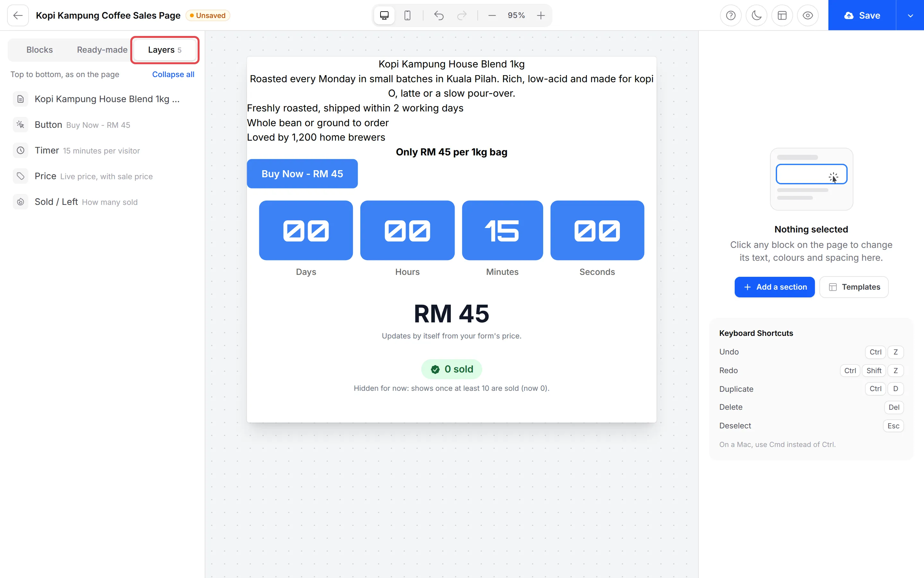
Task: Click the tag icon of Price layer
Action: tap(21, 176)
